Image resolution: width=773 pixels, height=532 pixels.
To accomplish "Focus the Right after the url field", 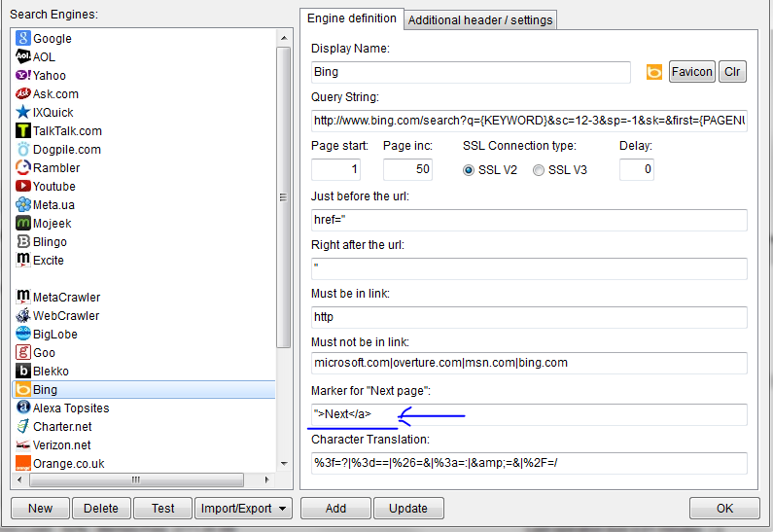I will click(x=529, y=268).
